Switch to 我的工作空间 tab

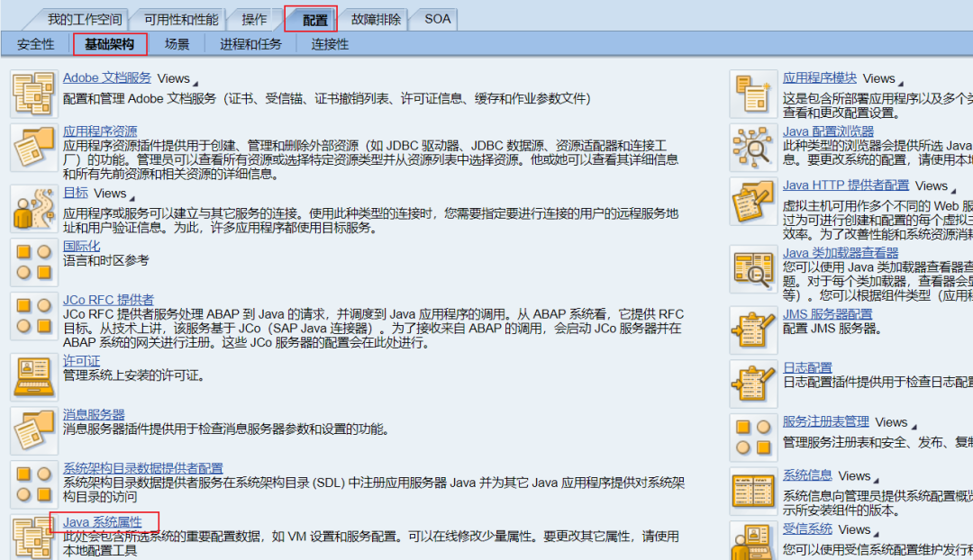85,19
